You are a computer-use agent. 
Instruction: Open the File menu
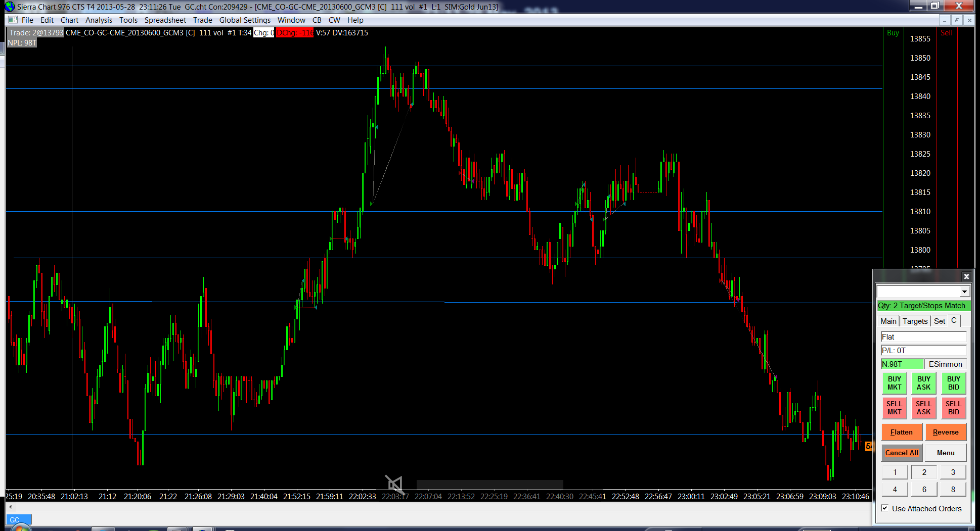[27, 20]
